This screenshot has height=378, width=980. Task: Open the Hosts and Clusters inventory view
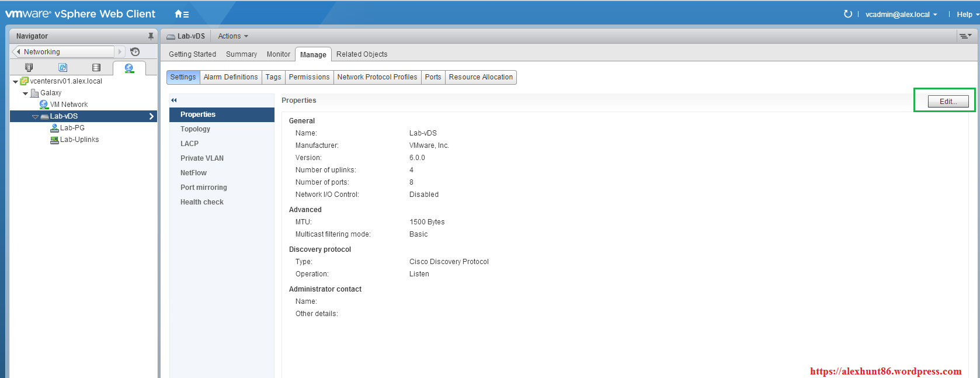pyautogui.click(x=29, y=68)
